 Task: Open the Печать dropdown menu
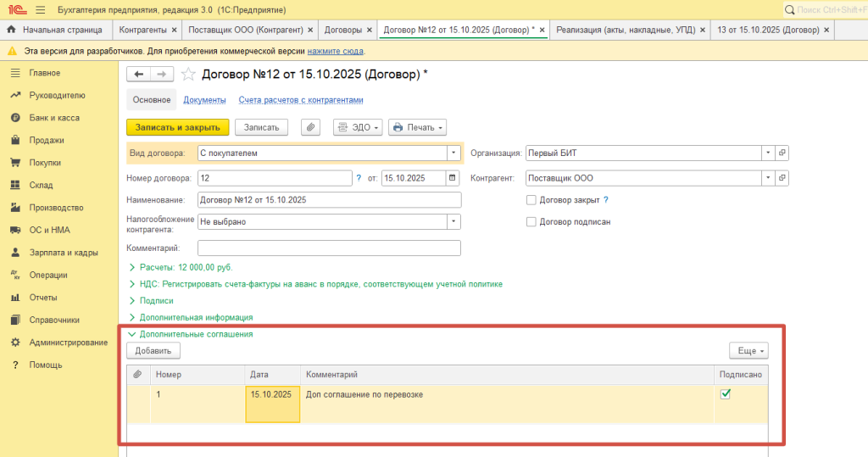417,127
